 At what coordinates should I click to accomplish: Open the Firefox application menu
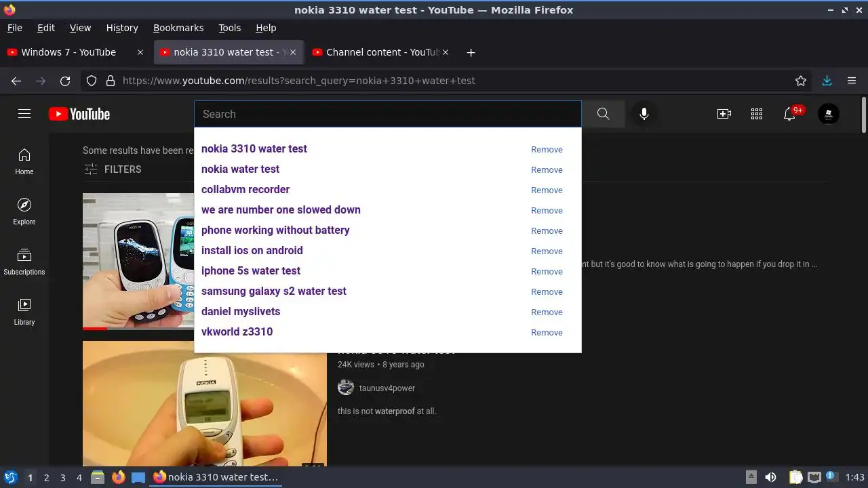pyautogui.click(x=852, y=81)
